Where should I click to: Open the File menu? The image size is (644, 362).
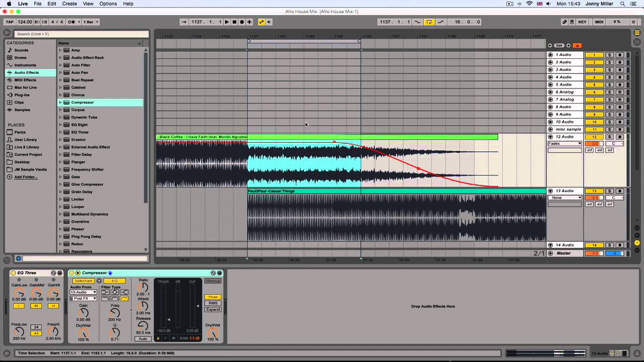click(38, 4)
